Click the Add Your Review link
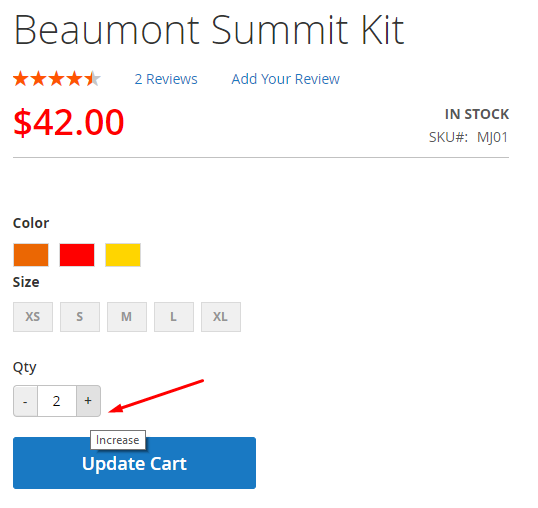Screen dimensions: 538x508 click(285, 79)
